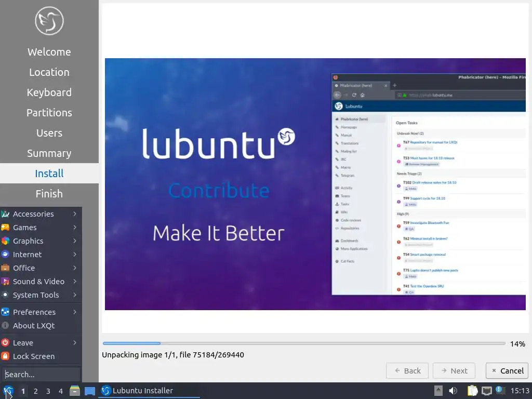Click the Cancel button
Screen dimensions: 532x399
pos(507,371)
